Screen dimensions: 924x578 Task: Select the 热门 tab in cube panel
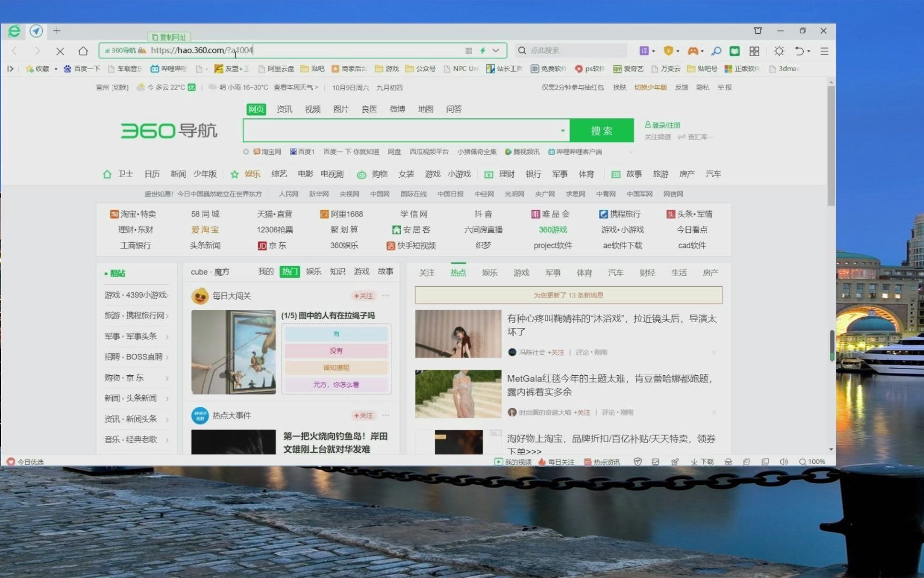[x=289, y=272]
